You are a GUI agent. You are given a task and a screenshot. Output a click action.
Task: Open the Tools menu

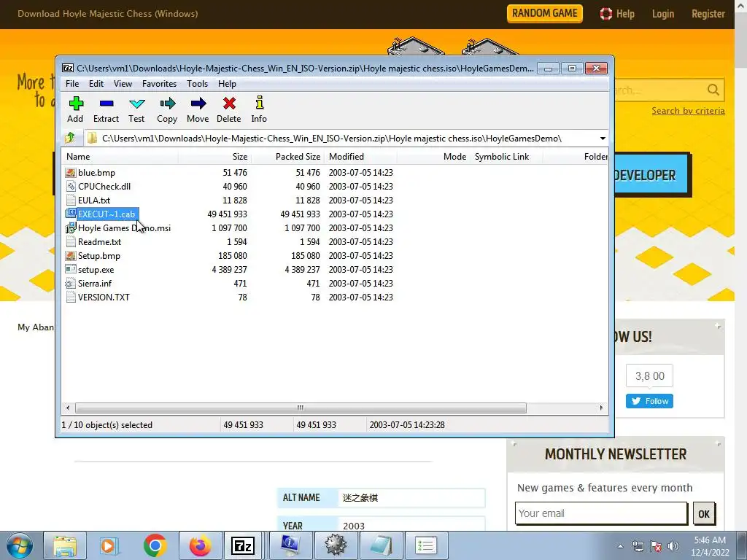pos(197,84)
